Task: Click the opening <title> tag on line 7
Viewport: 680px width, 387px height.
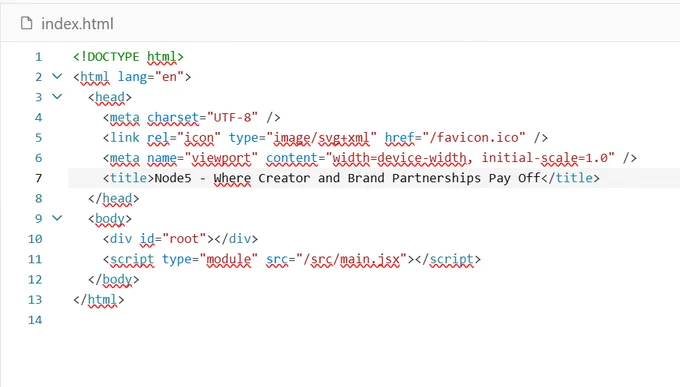Action: point(128,178)
